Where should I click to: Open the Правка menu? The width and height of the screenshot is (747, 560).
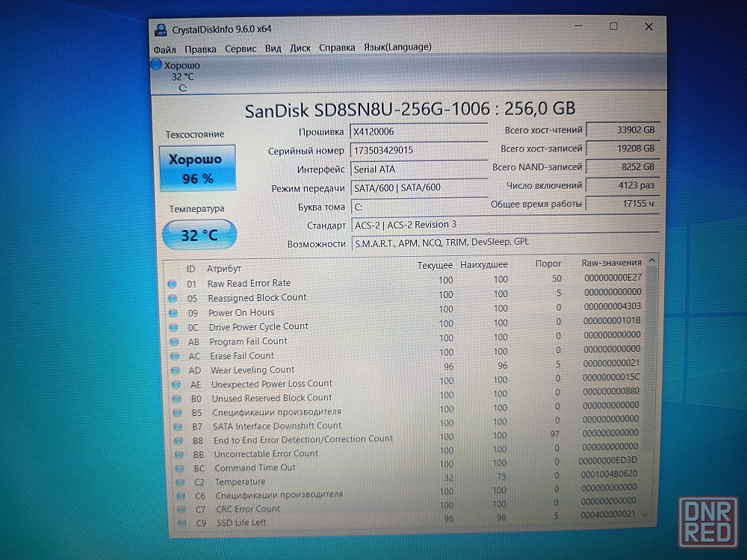(x=200, y=49)
